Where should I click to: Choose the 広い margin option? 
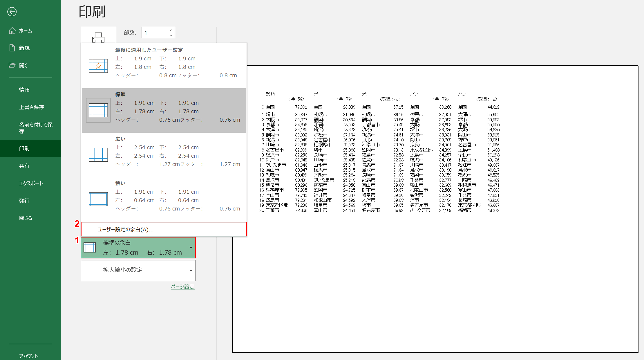coord(164,155)
